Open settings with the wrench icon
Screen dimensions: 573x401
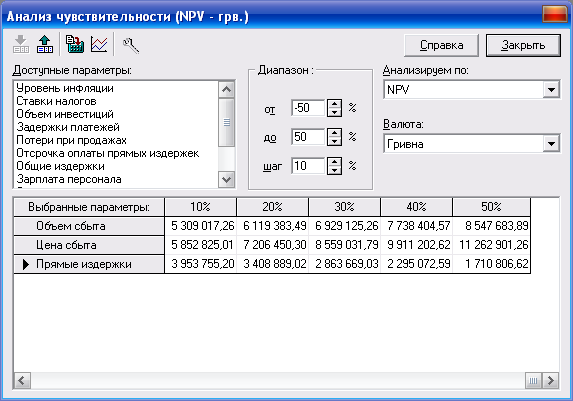tap(131, 45)
